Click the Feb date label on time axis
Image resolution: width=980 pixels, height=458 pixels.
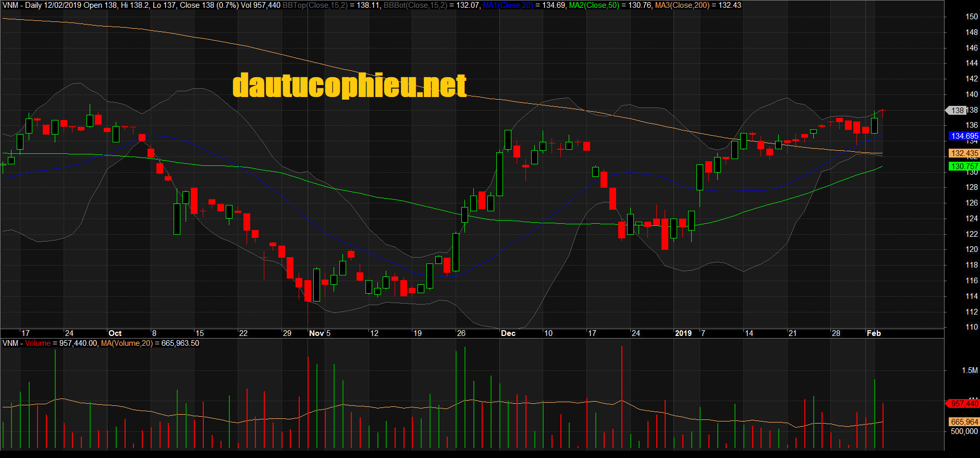pos(874,333)
